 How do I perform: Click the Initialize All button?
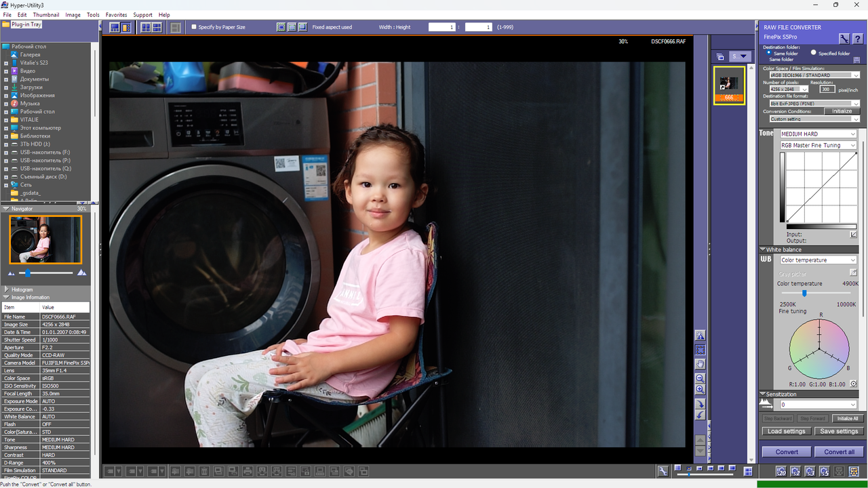(848, 418)
